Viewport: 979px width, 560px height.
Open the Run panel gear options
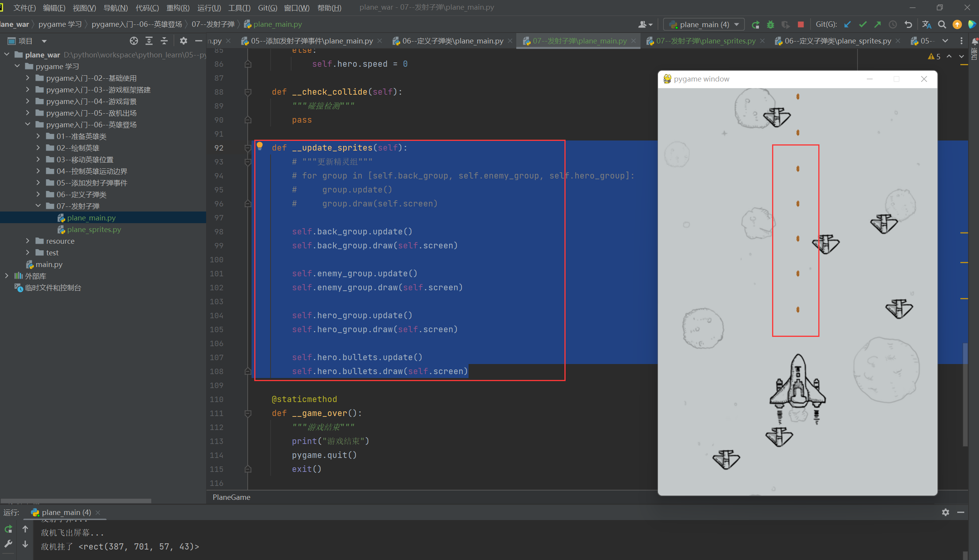(946, 512)
